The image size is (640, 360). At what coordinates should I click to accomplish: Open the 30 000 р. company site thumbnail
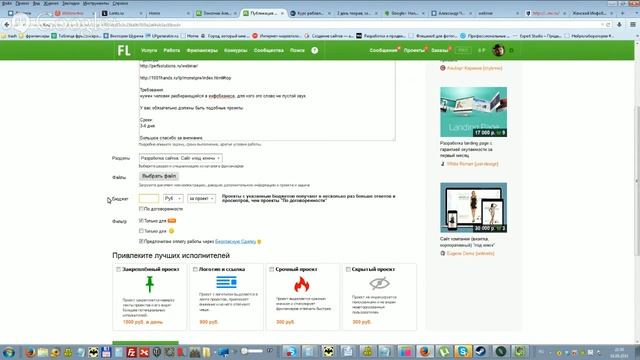point(473,207)
